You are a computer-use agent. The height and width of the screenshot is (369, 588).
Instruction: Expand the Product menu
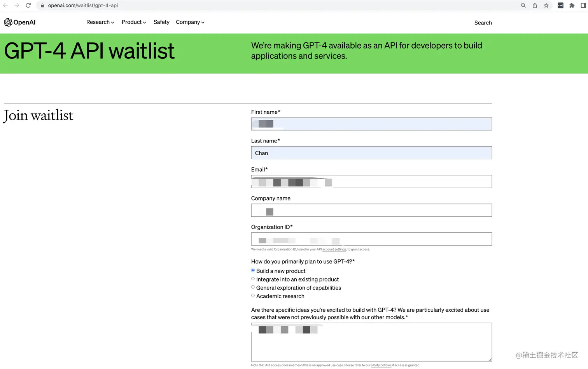coord(134,22)
